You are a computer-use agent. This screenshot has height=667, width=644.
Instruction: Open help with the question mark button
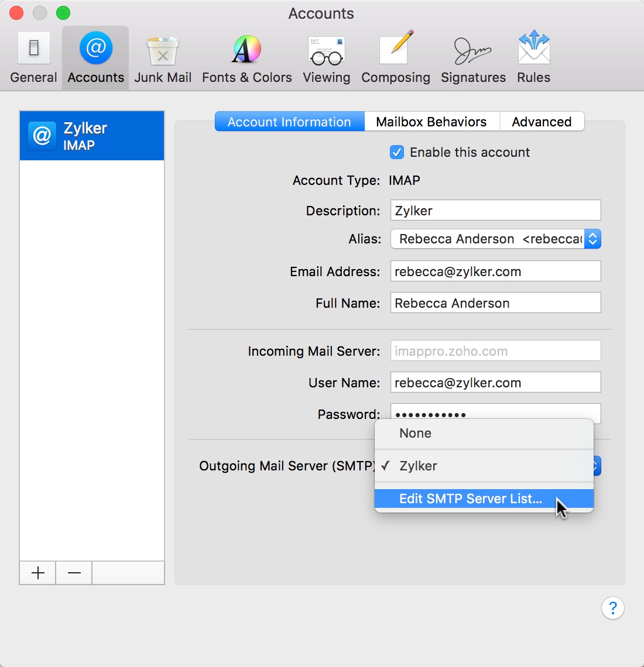point(613,608)
